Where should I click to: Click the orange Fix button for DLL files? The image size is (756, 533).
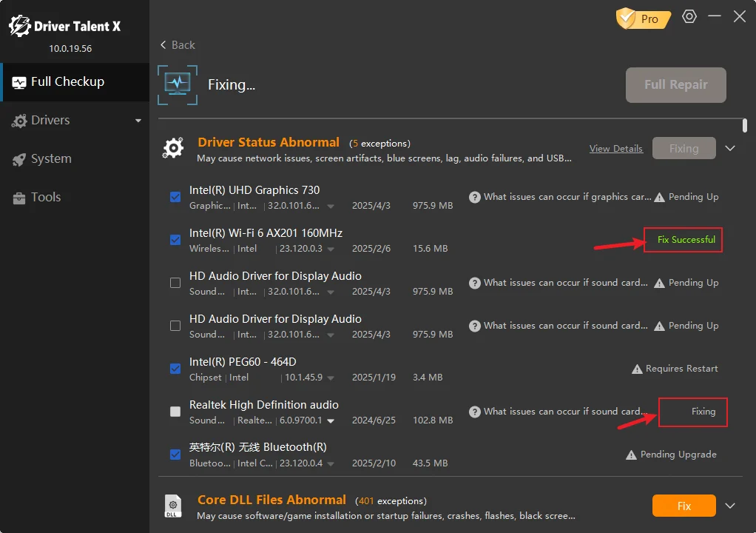(x=684, y=506)
